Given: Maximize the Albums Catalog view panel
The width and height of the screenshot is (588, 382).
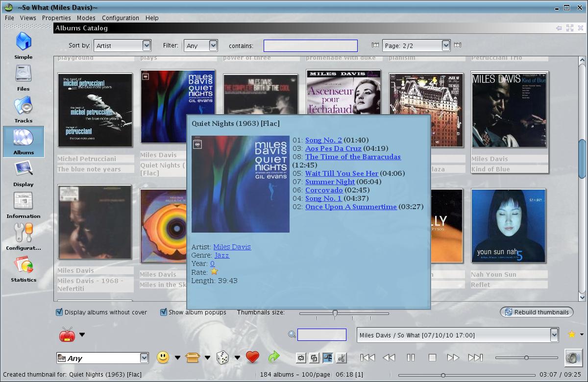Looking at the screenshot, I should tap(569, 28).
